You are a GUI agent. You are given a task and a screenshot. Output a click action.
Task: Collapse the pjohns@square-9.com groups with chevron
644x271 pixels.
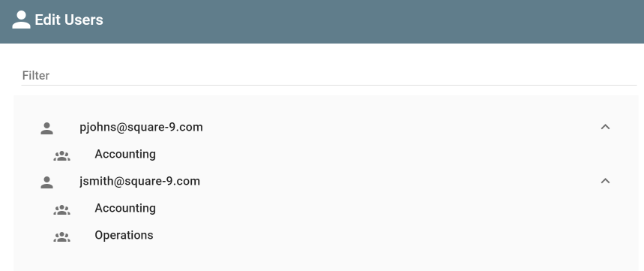(605, 127)
